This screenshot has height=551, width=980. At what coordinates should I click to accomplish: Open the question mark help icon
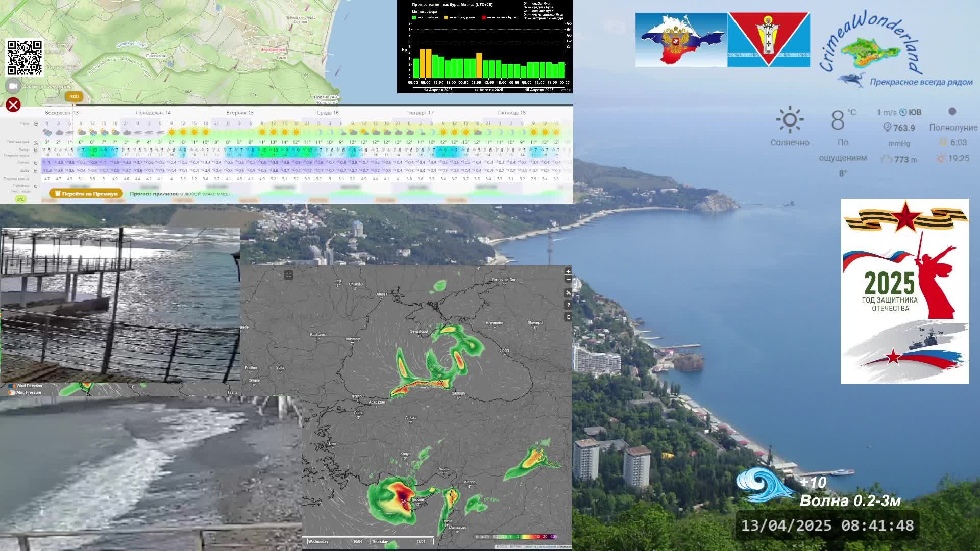tap(568, 305)
